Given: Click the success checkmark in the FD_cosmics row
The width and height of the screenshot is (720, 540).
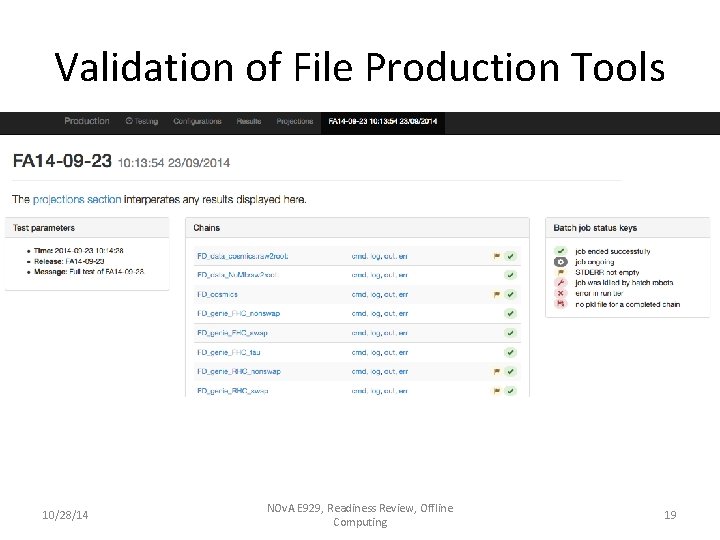Looking at the screenshot, I should click(x=510, y=294).
